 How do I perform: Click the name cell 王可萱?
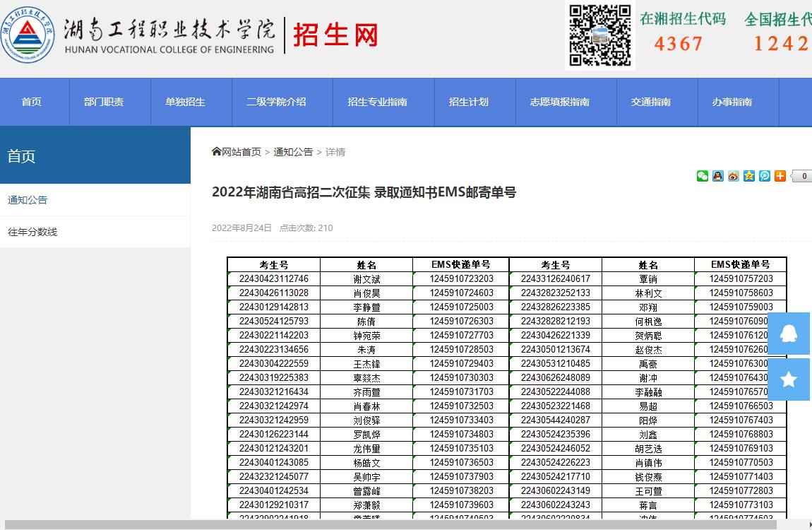coord(648,491)
